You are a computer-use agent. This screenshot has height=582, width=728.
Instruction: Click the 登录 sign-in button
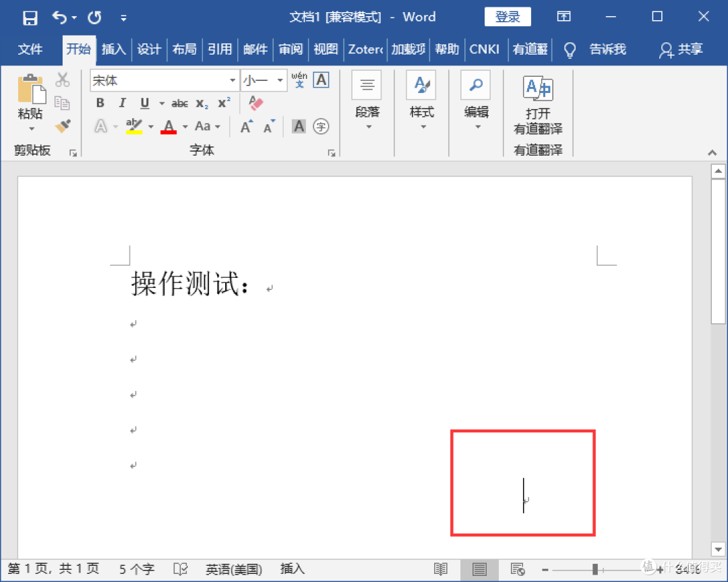pyautogui.click(x=508, y=17)
